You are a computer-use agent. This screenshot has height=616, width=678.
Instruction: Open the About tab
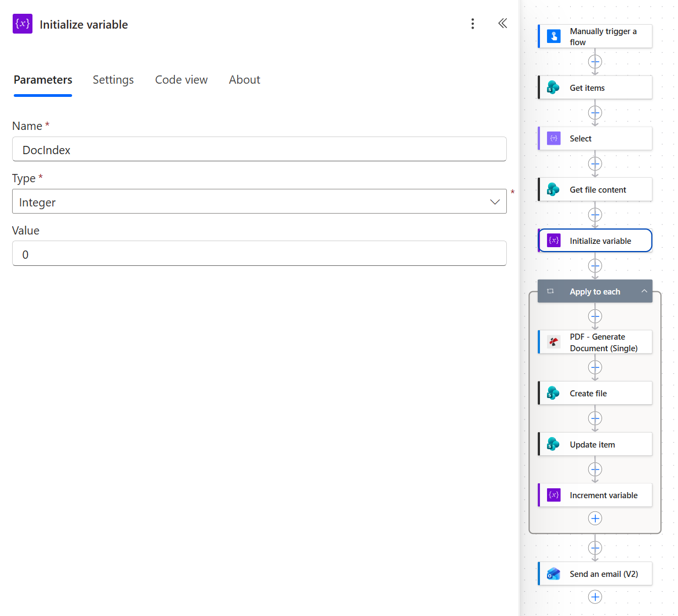pos(244,80)
